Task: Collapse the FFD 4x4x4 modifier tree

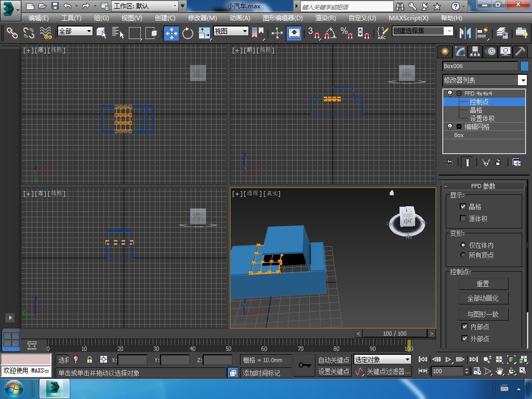Action: (x=459, y=94)
